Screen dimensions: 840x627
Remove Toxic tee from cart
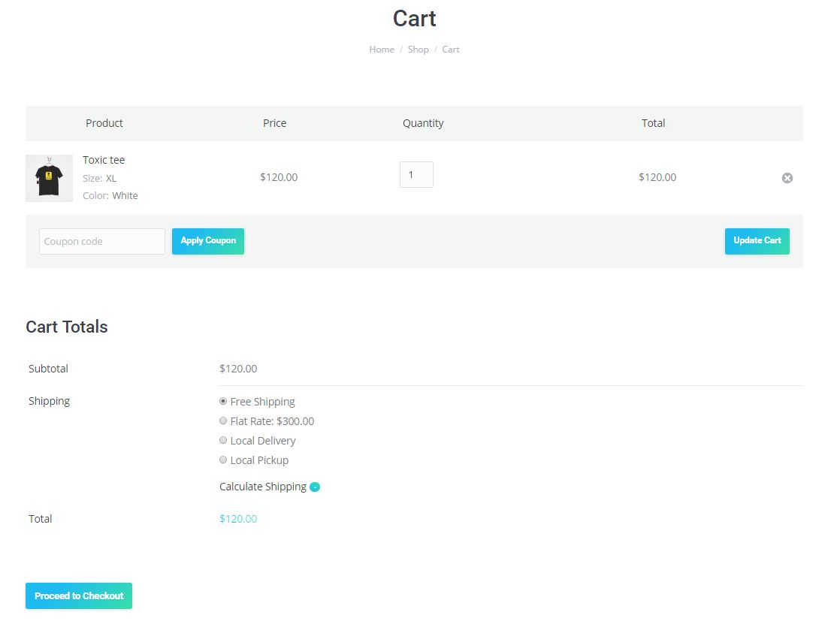coord(787,178)
